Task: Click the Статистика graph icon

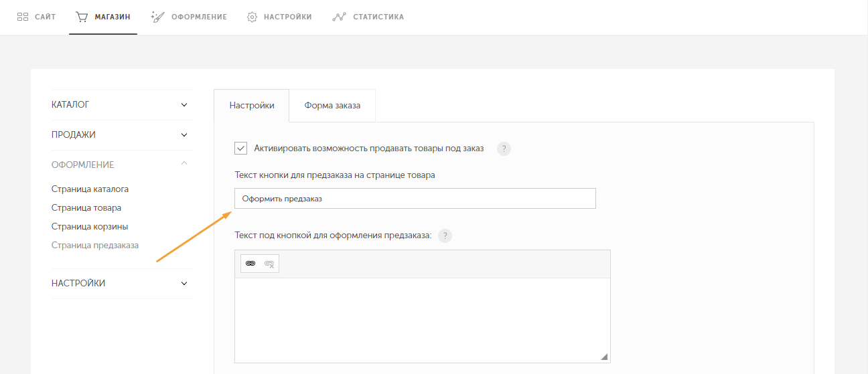Action: (x=338, y=17)
